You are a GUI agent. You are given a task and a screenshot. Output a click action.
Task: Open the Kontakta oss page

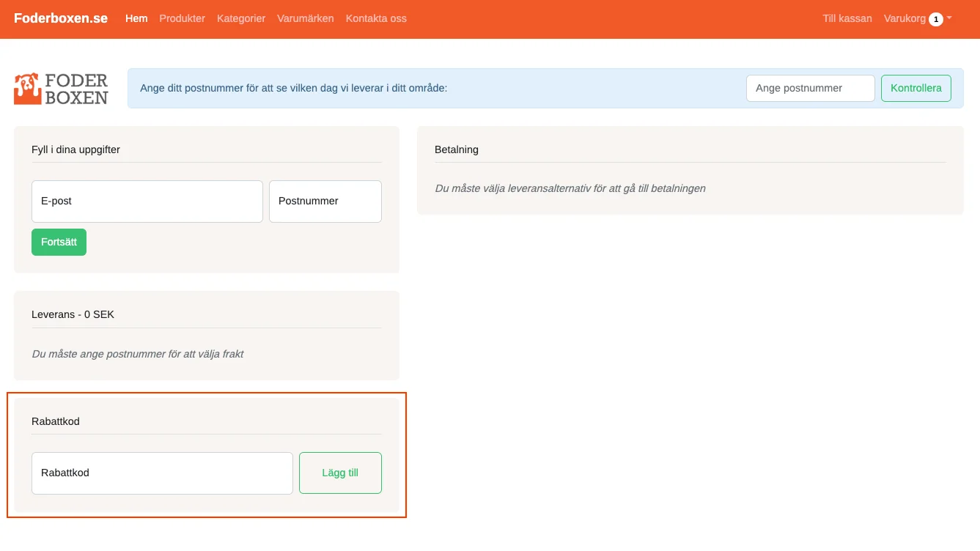[x=376, y=18]
